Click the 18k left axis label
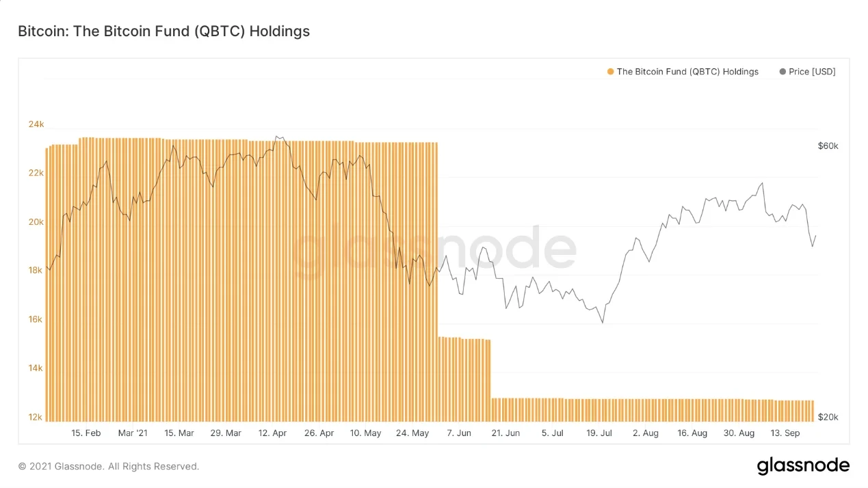868x488 pixels. click(x=36, y=271)
